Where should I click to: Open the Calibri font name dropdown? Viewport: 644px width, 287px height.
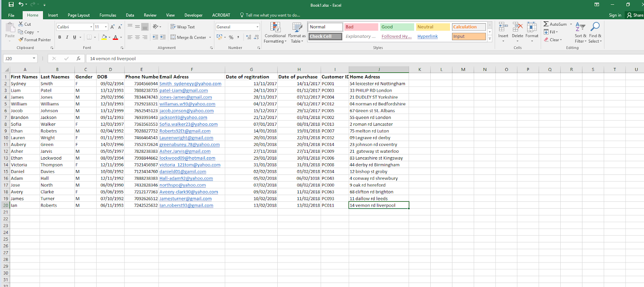91,27
